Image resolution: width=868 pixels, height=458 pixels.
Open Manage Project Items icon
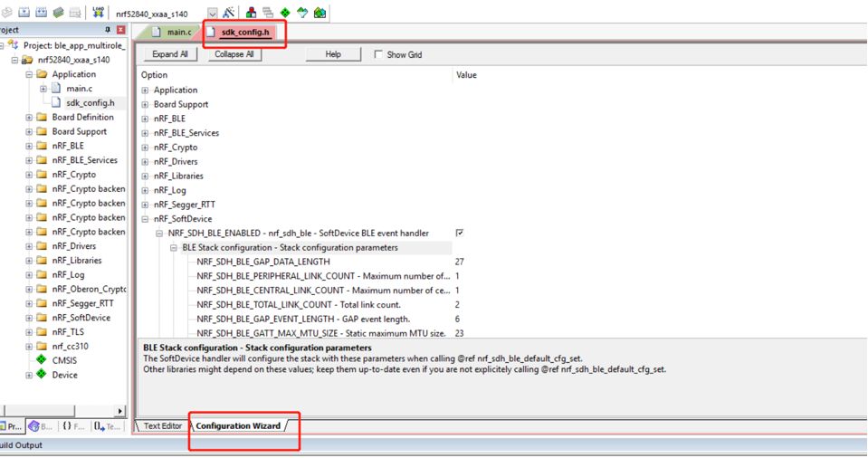tap(251, 13)
